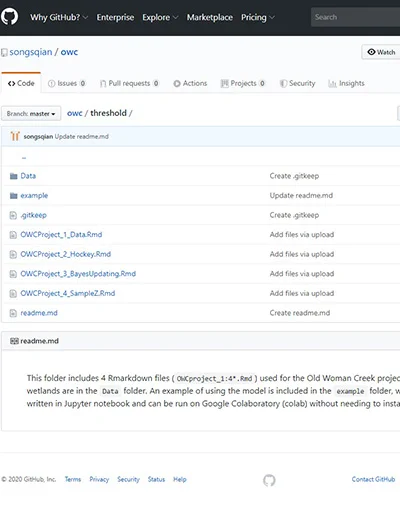Click the readme.md header book icon

14,341
